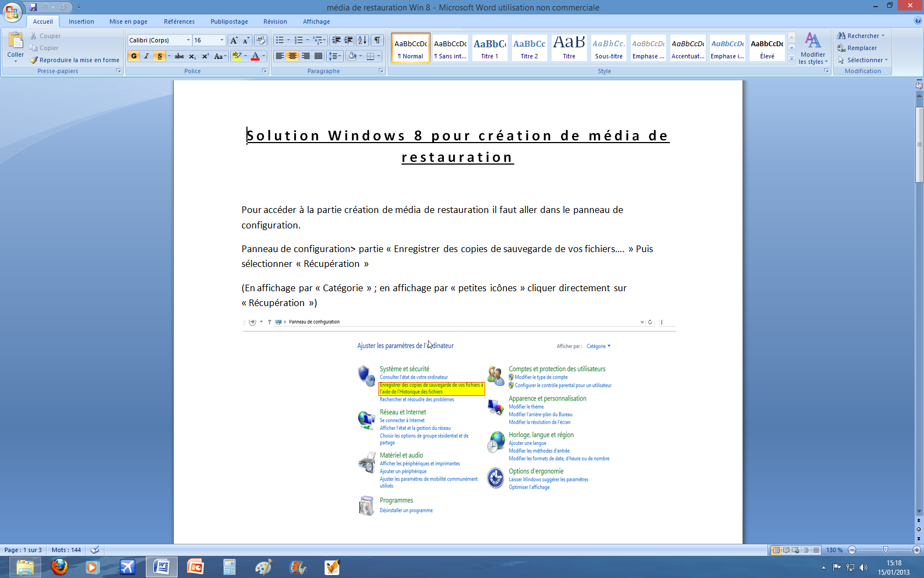The width and height of the screenshot is (924, 578).
Task: Click the zoom slider handle
Action: click(886, 550)
